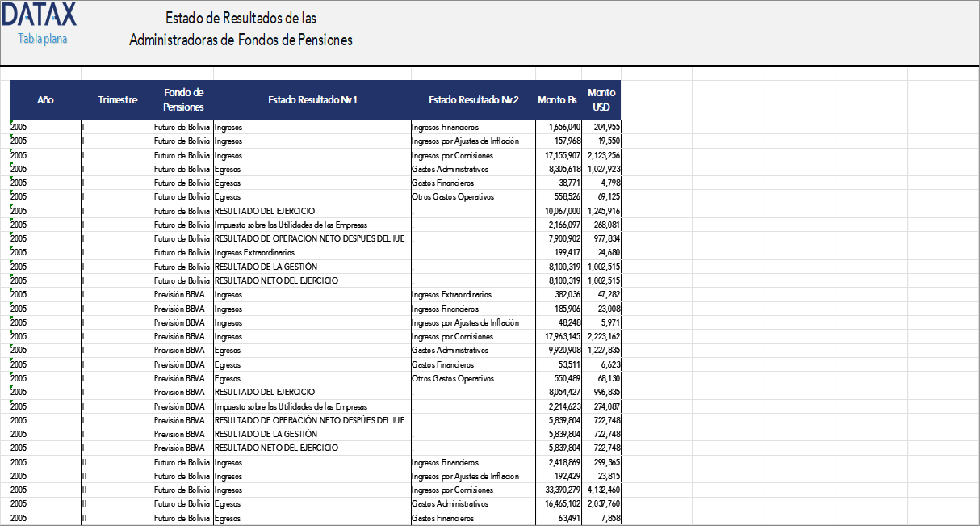
Task: Select the Monto USD column header
Action: [x=601, y=100]
